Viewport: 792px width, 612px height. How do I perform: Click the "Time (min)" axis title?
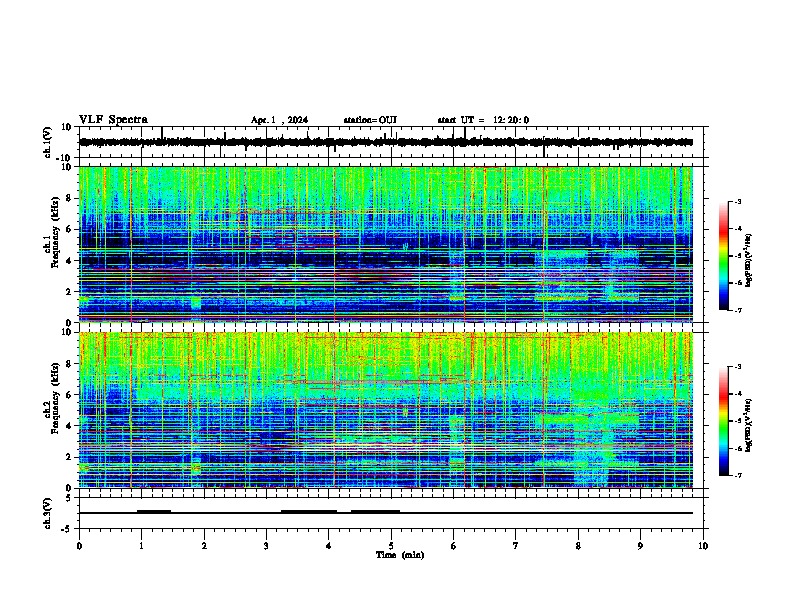[400, 555]
